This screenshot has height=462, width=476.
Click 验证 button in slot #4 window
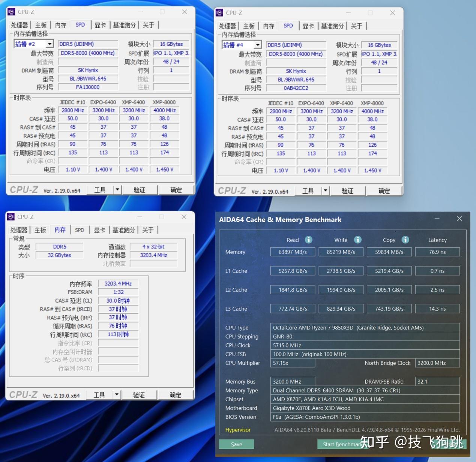348,191
